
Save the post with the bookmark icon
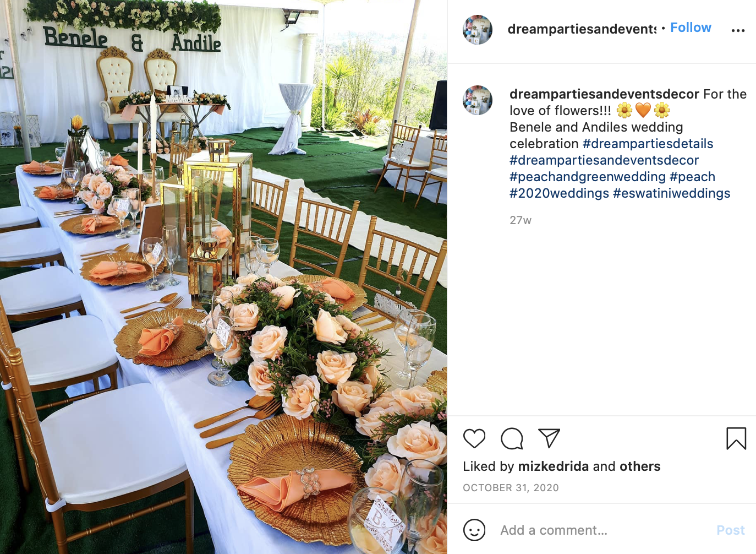tap(736, 438)
